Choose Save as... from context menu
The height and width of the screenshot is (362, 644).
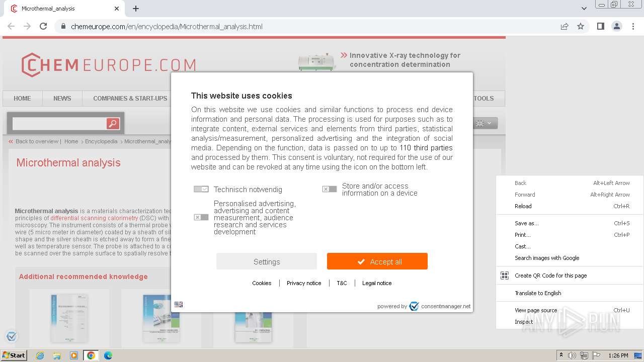point(570,223)
